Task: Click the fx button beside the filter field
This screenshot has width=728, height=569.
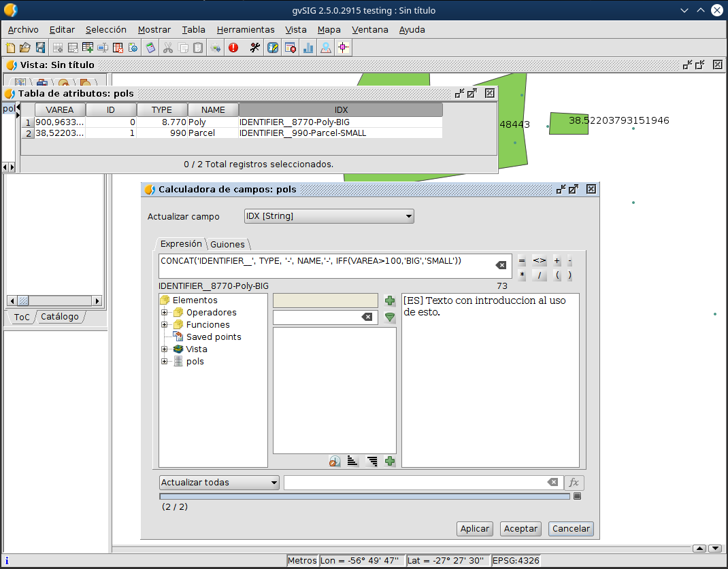Action: coord(574,483)
